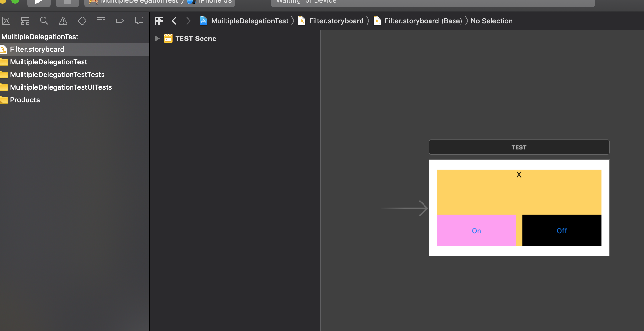Click the Off button in the storyboard canvas

tap(561, 231)
